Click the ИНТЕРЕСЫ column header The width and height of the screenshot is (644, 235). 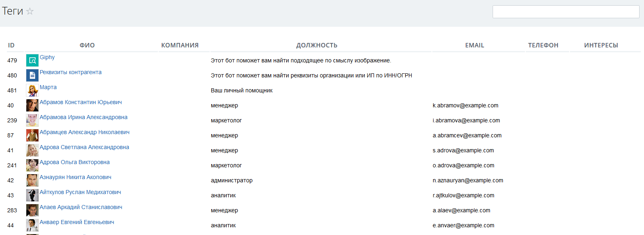coord(601,45)
